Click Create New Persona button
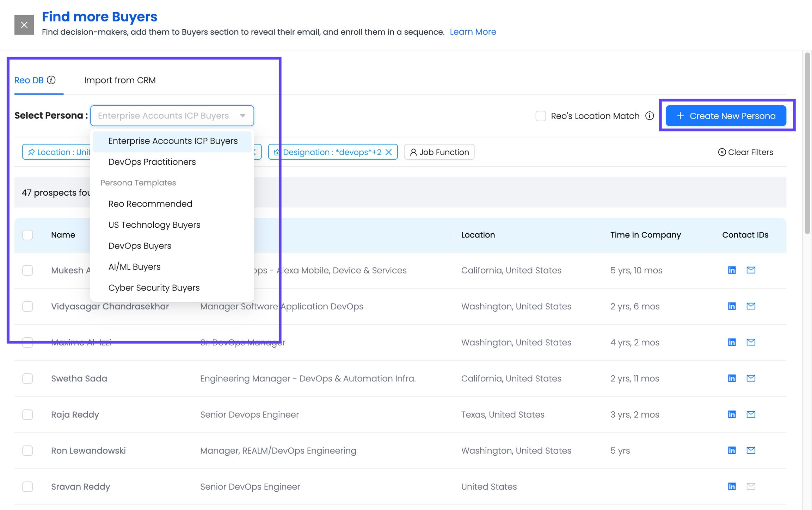This screenshot has width=812, height=510. pyautogui.click(x=726, y=116)
